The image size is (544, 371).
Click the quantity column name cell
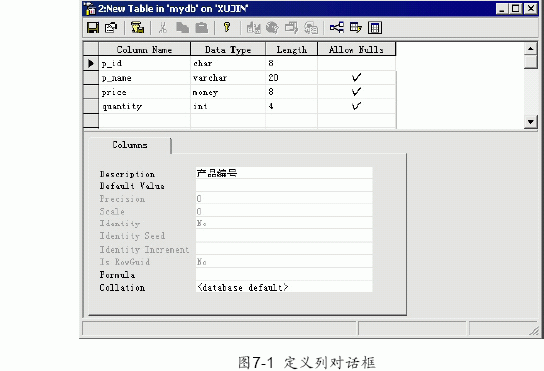coord(144,106)
